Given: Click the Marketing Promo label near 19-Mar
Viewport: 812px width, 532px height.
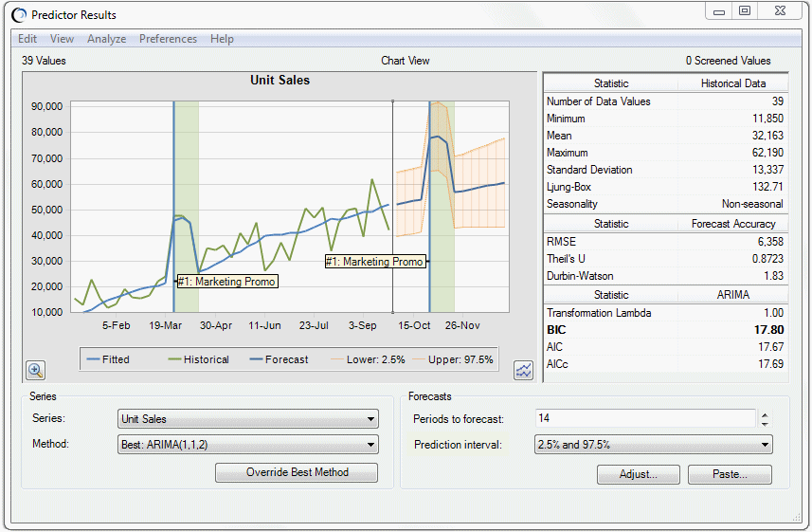Looking at the screenshot, I should coord(227,282).
